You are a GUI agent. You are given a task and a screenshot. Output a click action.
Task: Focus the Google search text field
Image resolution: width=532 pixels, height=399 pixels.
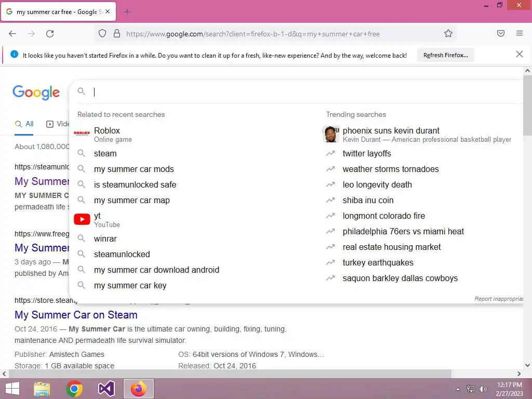point(305,92)
